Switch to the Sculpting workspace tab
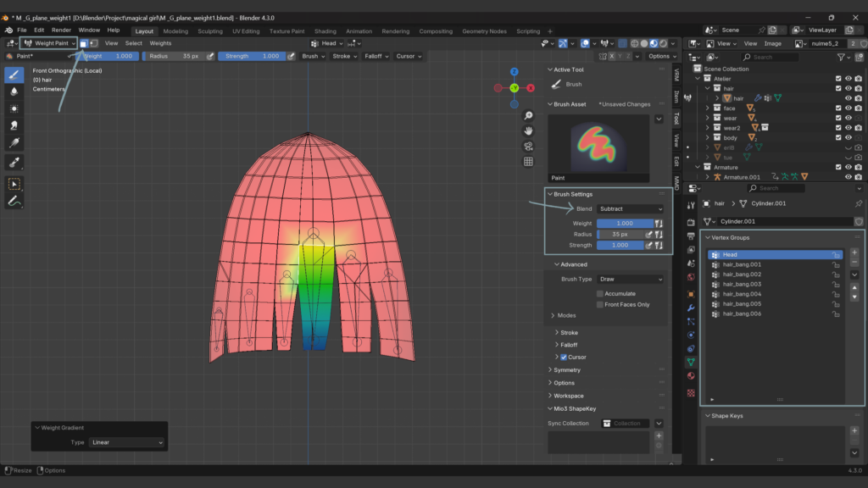868x488 pixels. 209,31
